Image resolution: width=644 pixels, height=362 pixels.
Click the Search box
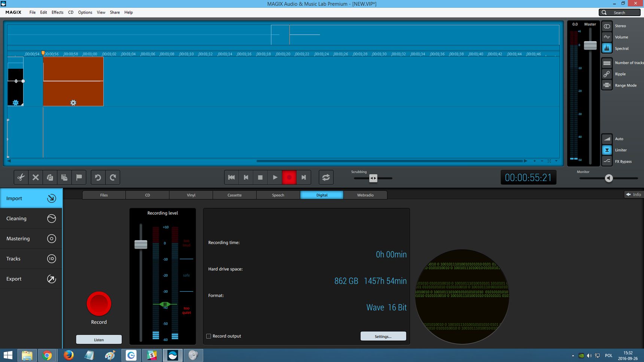[x=619, y=12]
